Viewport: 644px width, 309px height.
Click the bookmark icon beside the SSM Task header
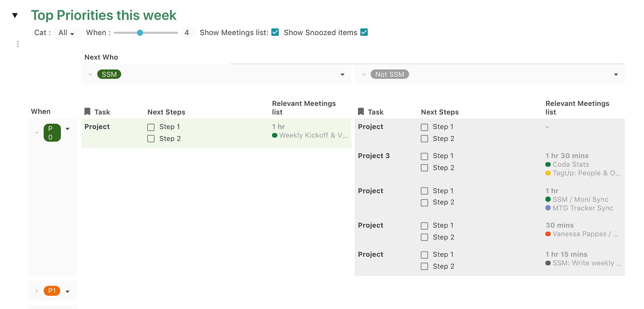pyautogui.click(x=87, y=111)
